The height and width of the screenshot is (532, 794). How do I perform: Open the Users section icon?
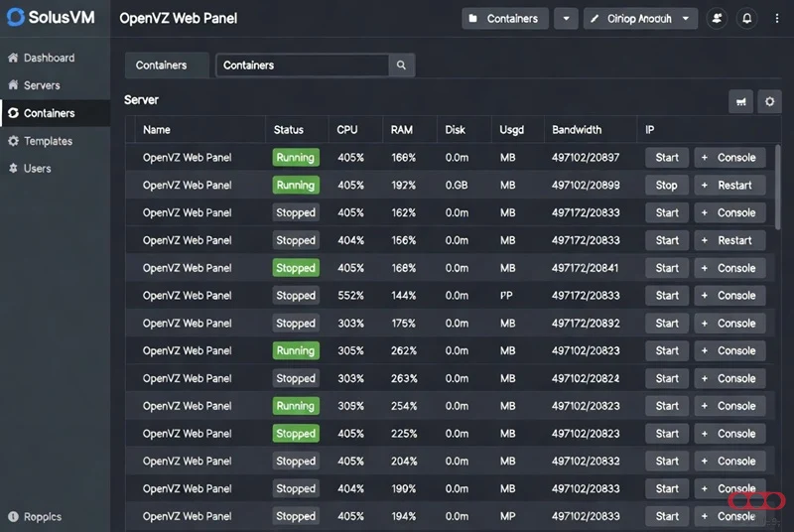point(13,168)
